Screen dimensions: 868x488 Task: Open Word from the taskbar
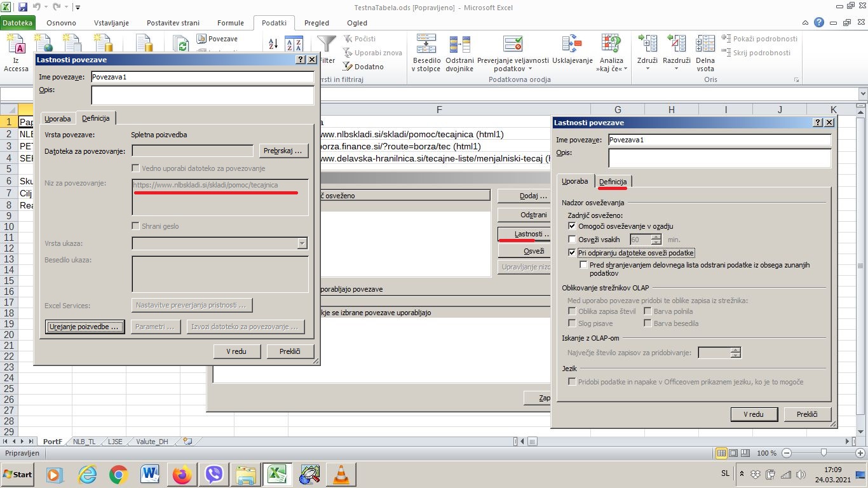click(x=150, y=474)
